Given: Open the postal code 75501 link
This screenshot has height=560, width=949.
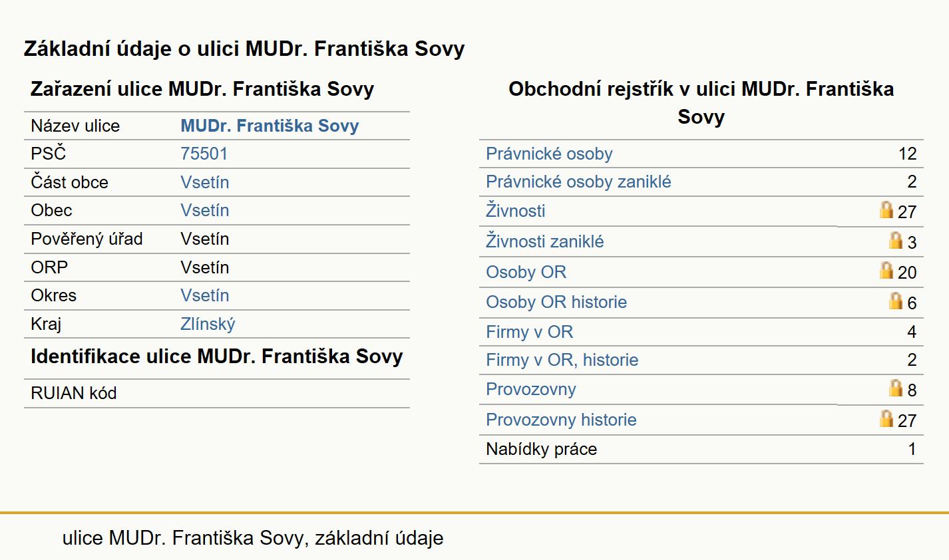Looking at the screenshot, I should point(204,154).
